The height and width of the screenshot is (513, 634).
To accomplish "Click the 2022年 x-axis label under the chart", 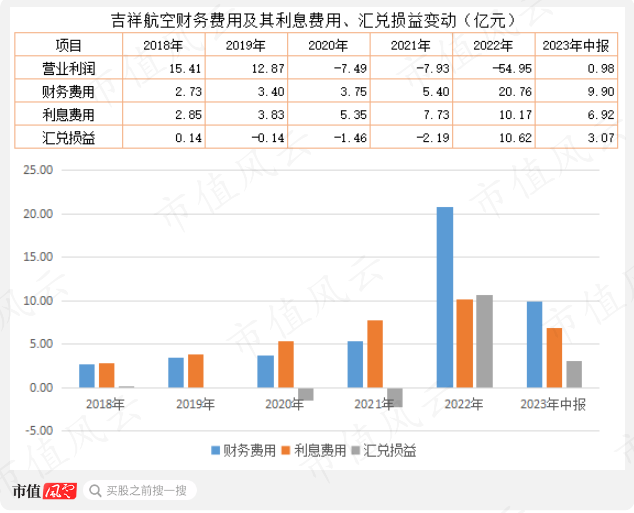I will coord(464,404).
